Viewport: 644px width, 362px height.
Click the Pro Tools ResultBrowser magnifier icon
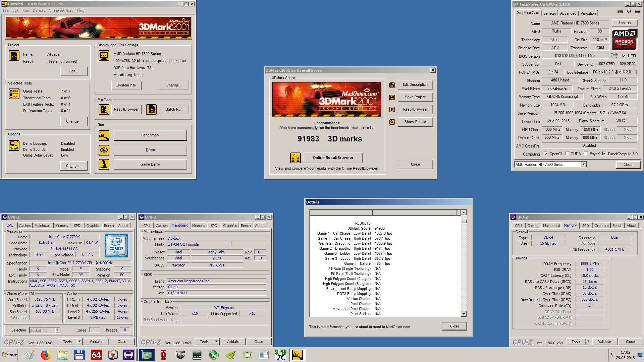pos(104,110)
